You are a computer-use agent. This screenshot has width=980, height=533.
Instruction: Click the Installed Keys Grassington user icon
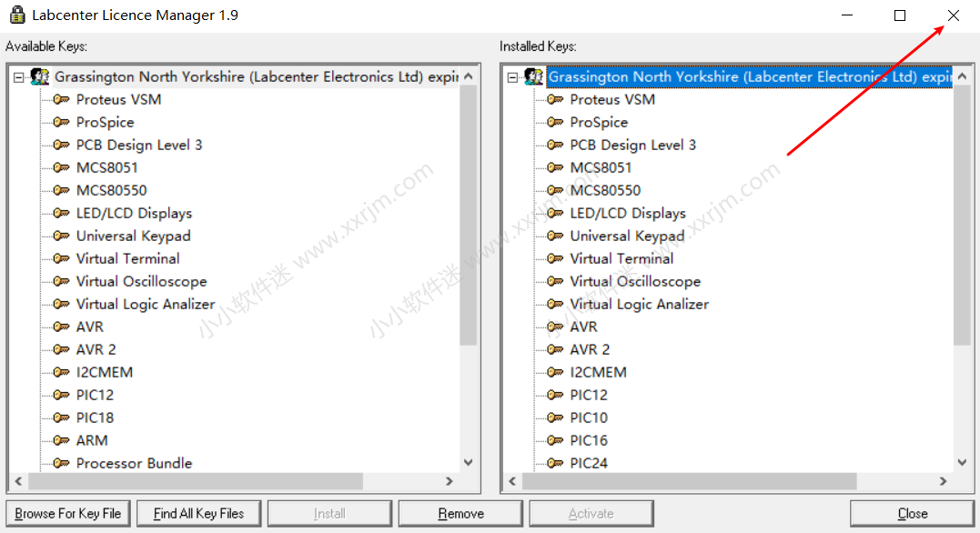coord(533,76)
